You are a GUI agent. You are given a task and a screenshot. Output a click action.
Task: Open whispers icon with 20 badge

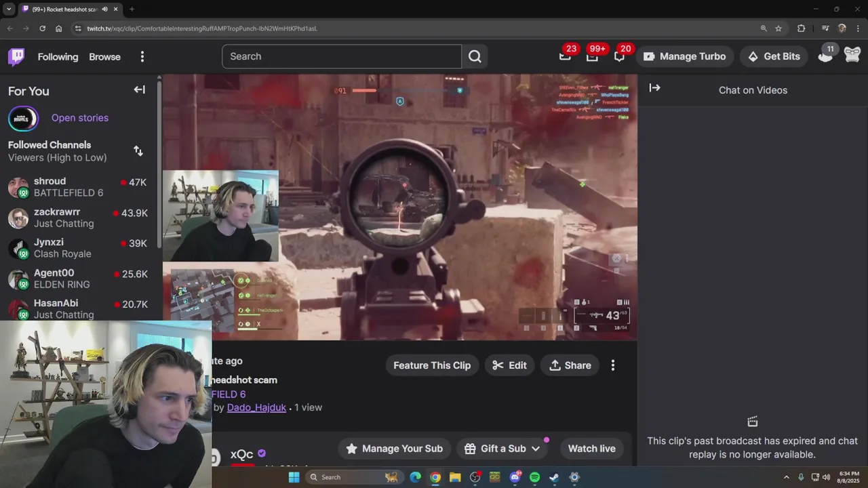tap(619, 56)
